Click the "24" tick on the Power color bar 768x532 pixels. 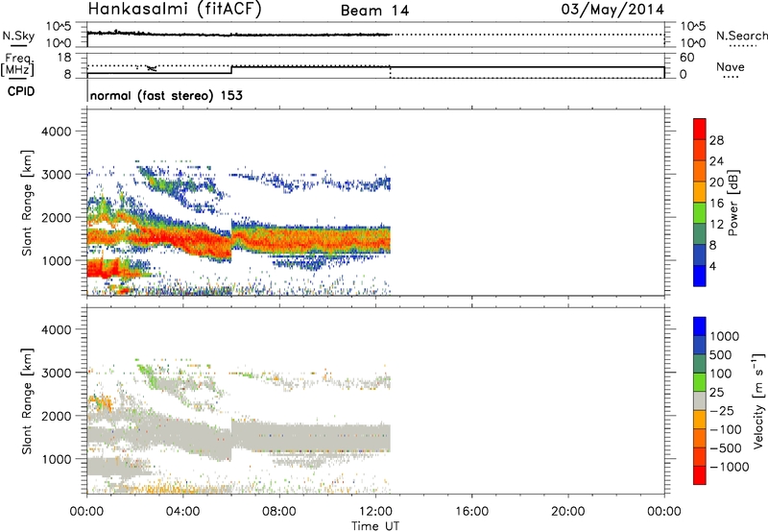click(x=716, y=161)
